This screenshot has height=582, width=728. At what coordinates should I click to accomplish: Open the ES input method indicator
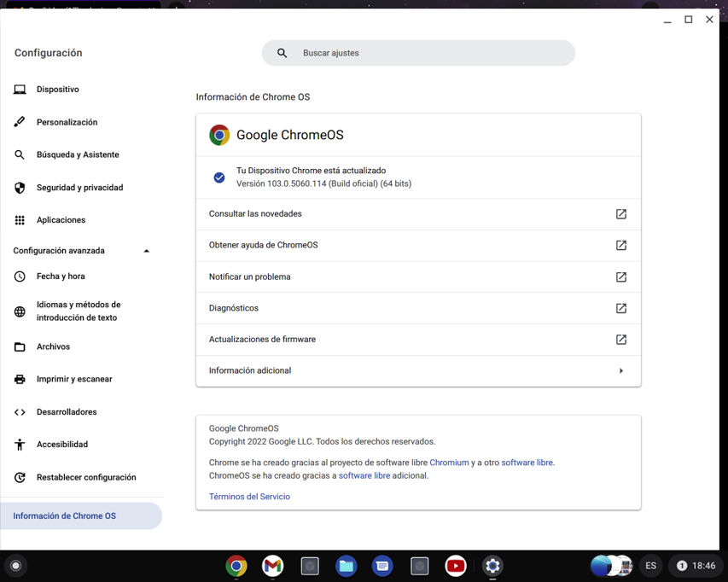[650, 566]
